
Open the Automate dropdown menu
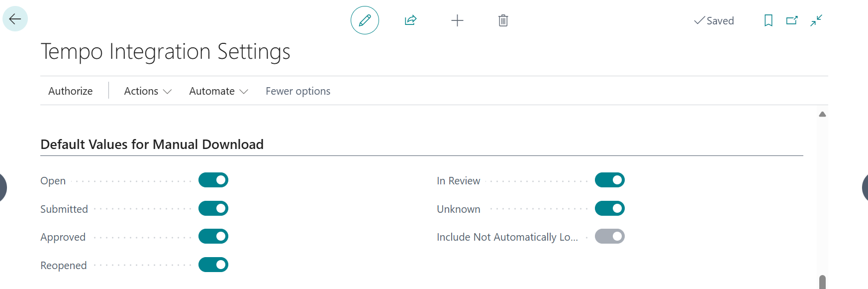pyautogui.click(x=218, y=91)
